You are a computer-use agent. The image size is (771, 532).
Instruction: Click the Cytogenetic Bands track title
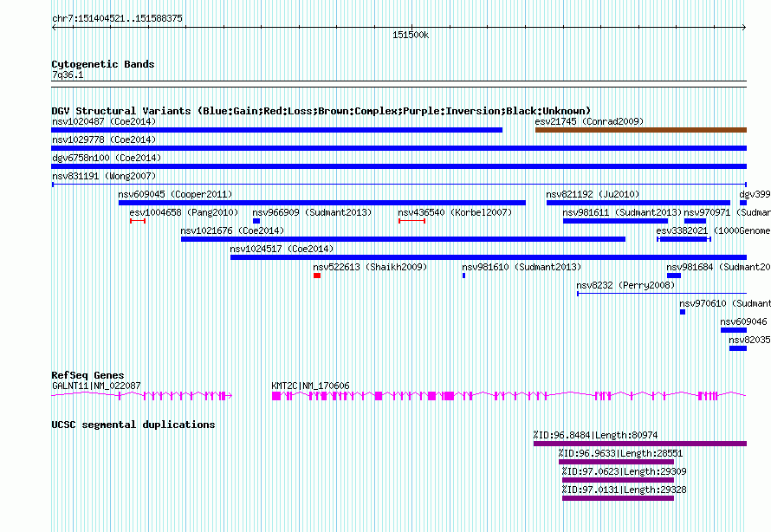click(x=103, y=64)
